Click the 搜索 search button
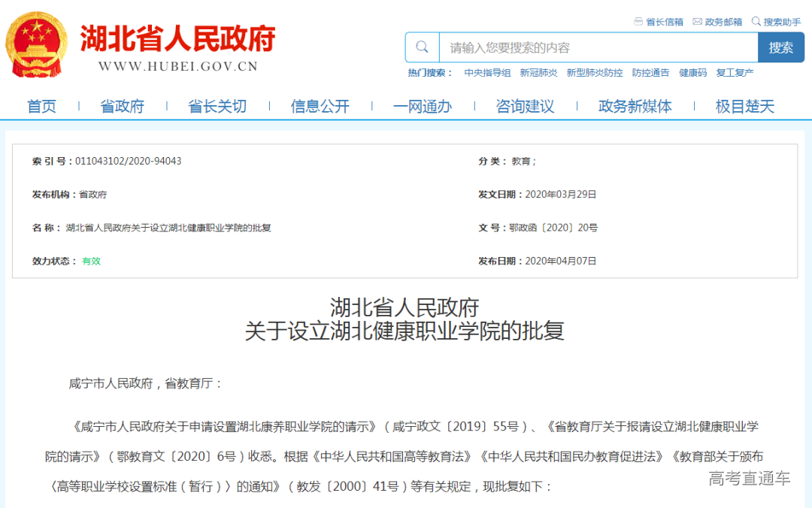The width and height of the screenshot is (812, 508). [x=780, y=47]
